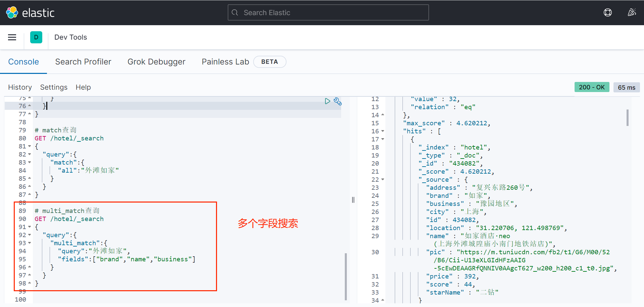Screen dimensions: 644x307
Task: Run request with the play icon
Action: pyautogui.click(x=327, y=101)
